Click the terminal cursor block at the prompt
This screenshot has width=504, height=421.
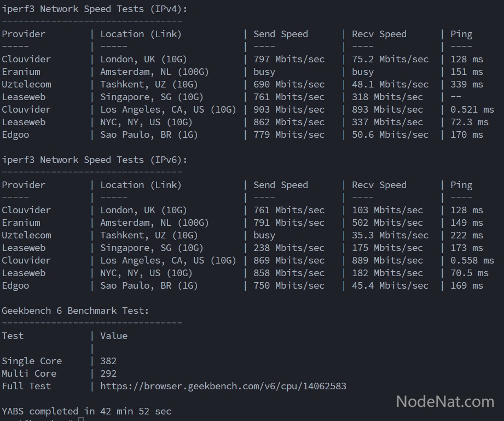coord(80,419)
